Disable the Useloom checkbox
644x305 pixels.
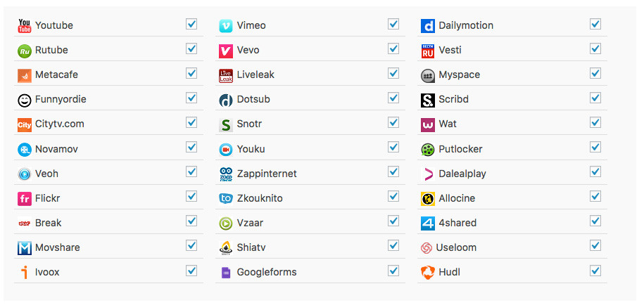tap(595, 245)
